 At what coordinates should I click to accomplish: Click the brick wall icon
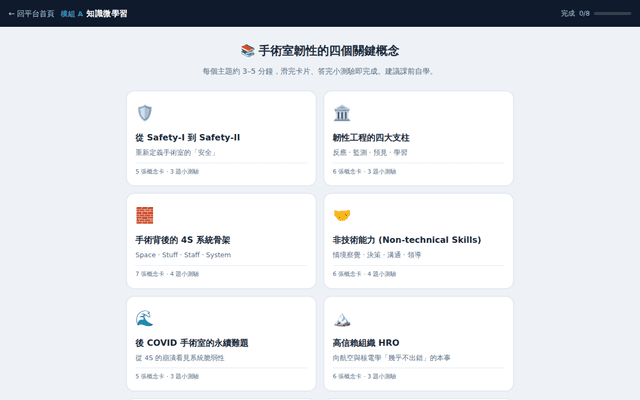pyautogui.click(x=144, y=216)
